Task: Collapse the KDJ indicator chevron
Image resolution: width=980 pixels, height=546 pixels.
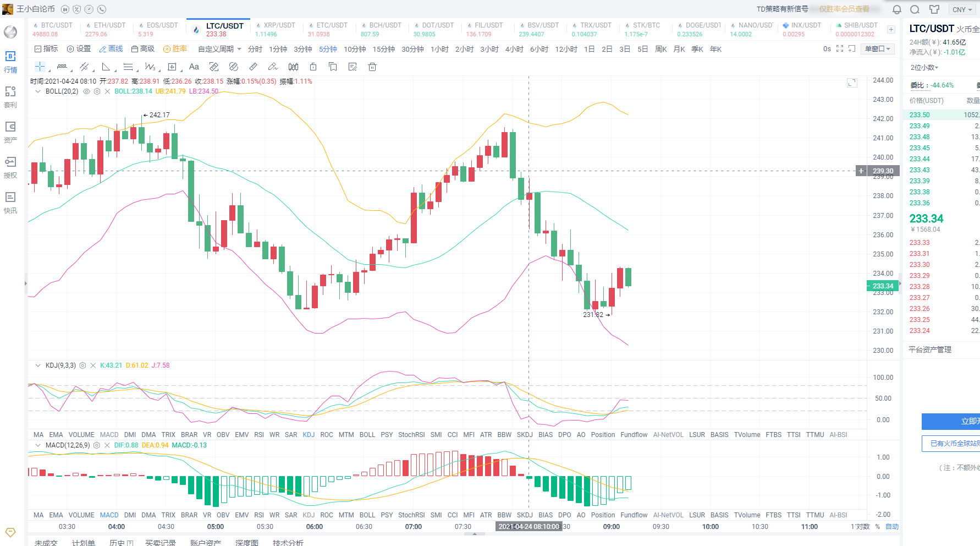Action: (x=38, y=365)
